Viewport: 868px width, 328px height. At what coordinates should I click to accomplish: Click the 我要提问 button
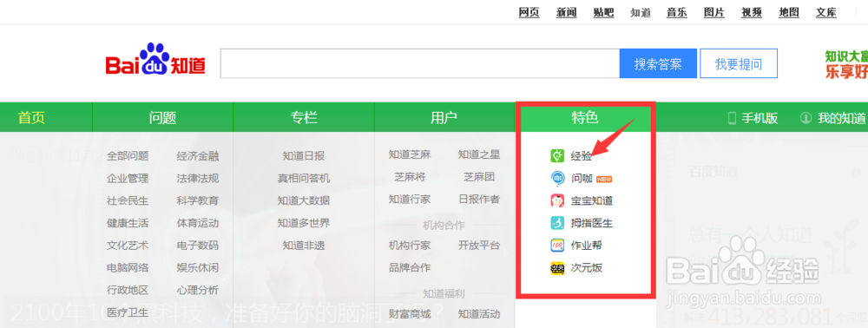pyautogui.click(x=739, y=63)
